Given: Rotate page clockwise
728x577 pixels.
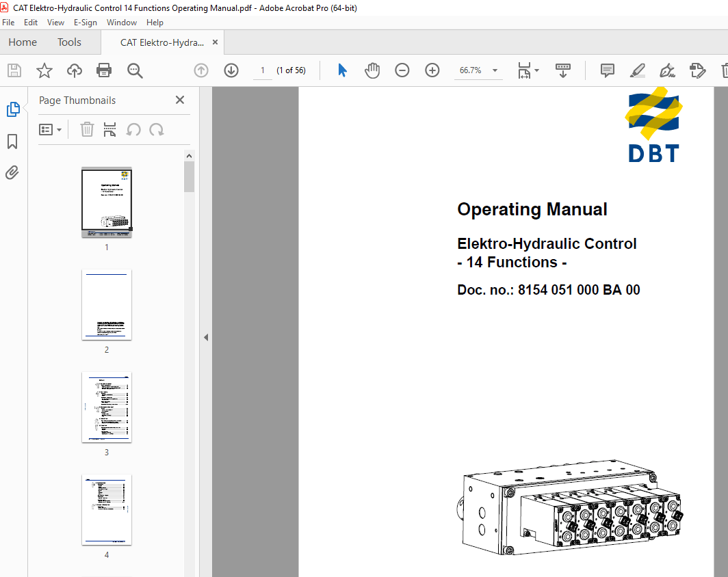Looking at the screenshot, I should tap(157, 129).
